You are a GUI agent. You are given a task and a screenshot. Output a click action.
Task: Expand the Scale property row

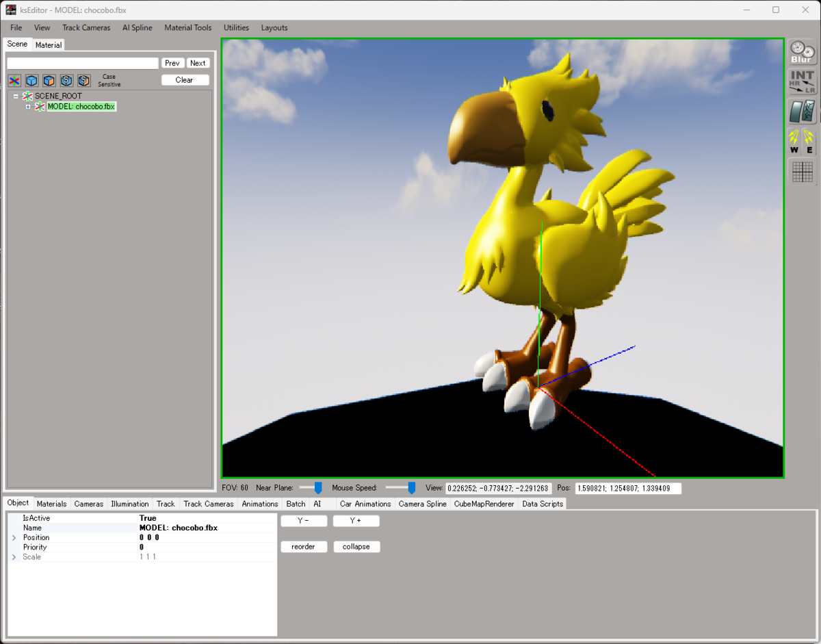coord(14,557)
